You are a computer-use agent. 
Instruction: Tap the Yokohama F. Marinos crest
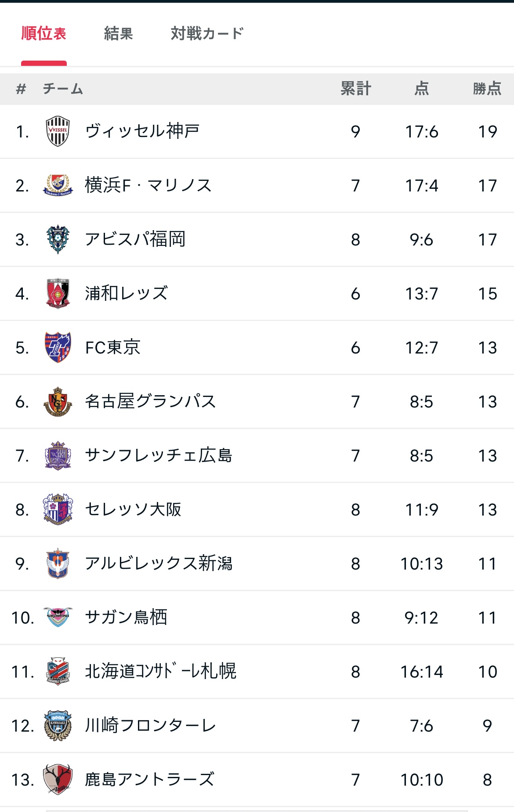[x=58, y=185]
